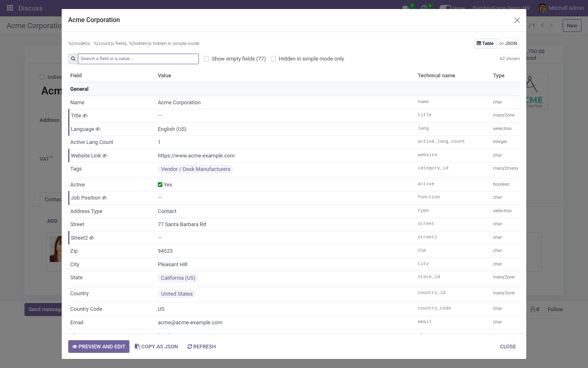Open the Vendor / Desk Manufacturers tag
588x368 pixels.
tap(196, 169)
